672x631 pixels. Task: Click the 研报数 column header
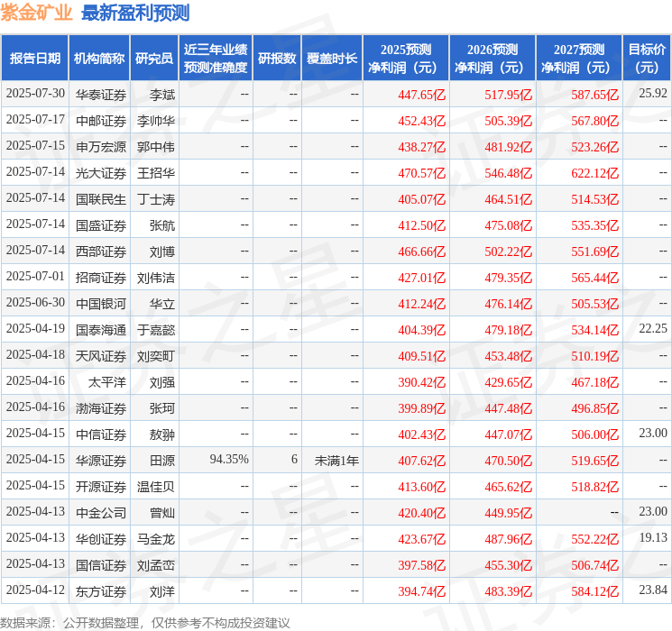277,59
